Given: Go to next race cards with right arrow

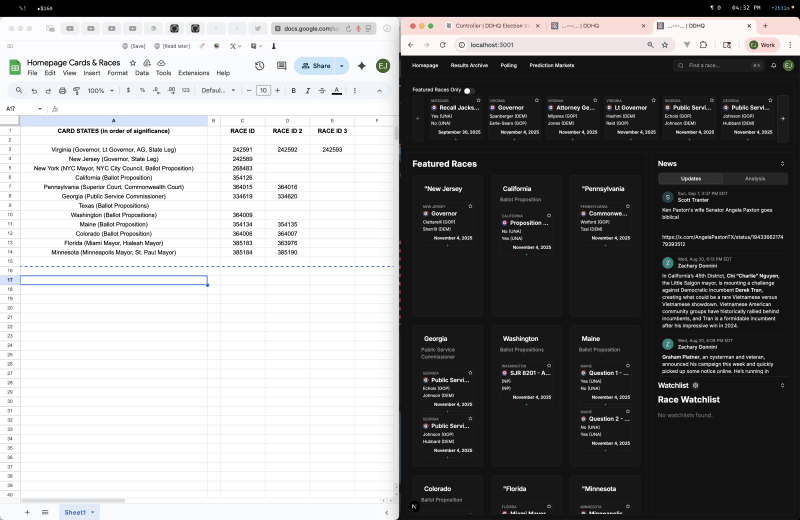Looking at the screenshot, I should click(x=783, y=118).
